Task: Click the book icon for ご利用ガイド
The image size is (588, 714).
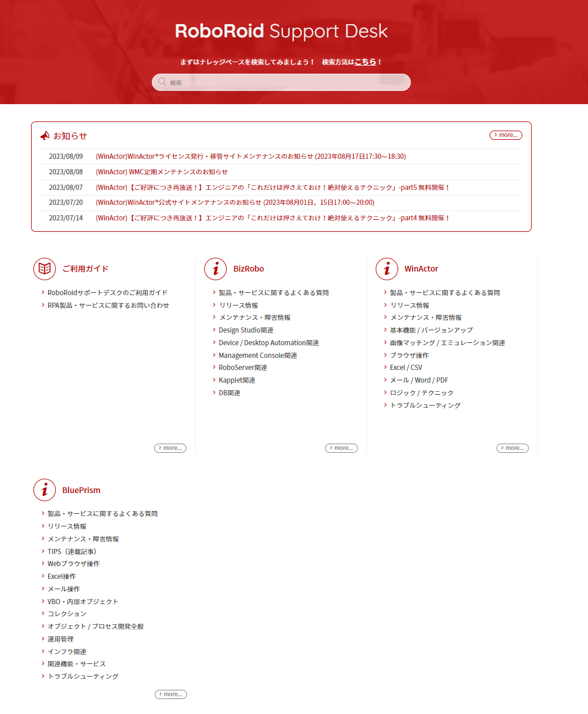Action: coord(45,269)
